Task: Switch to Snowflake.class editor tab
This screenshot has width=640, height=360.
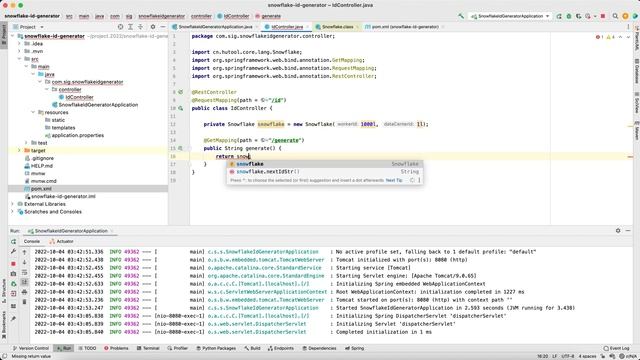Action: point(337,27)
